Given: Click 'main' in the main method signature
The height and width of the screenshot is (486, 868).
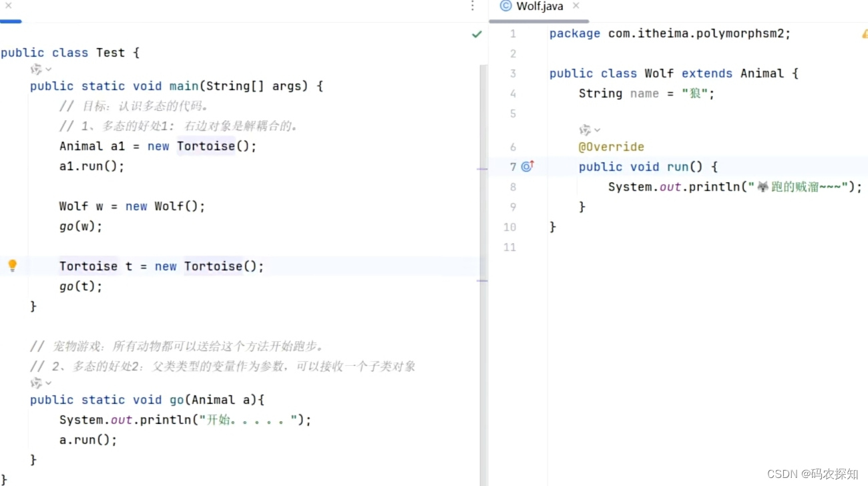Looking at the screenshot, I should [x=184, y=86].
